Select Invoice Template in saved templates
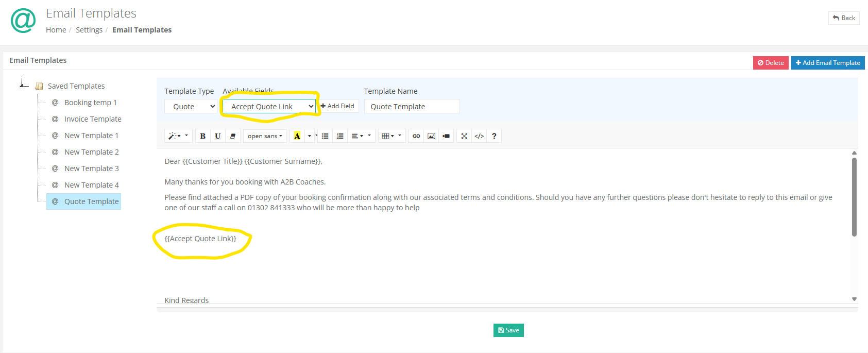The height and width of the screenshot is (353, 868). tap(93, 119)
